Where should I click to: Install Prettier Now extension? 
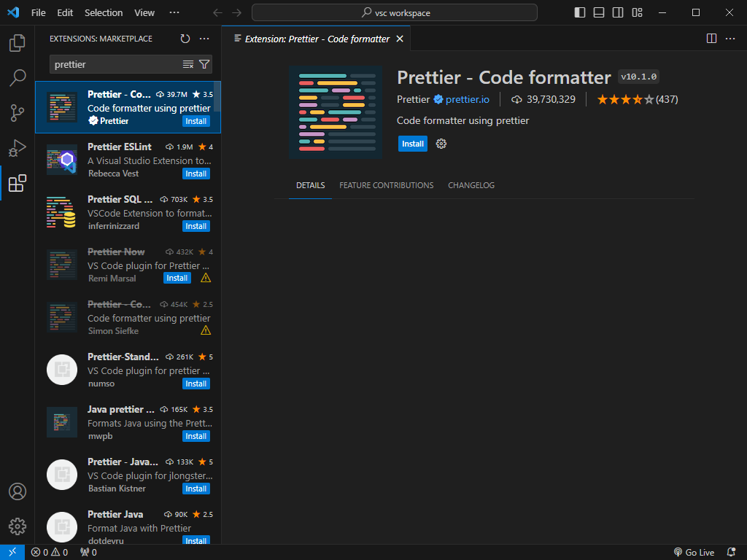177,278
